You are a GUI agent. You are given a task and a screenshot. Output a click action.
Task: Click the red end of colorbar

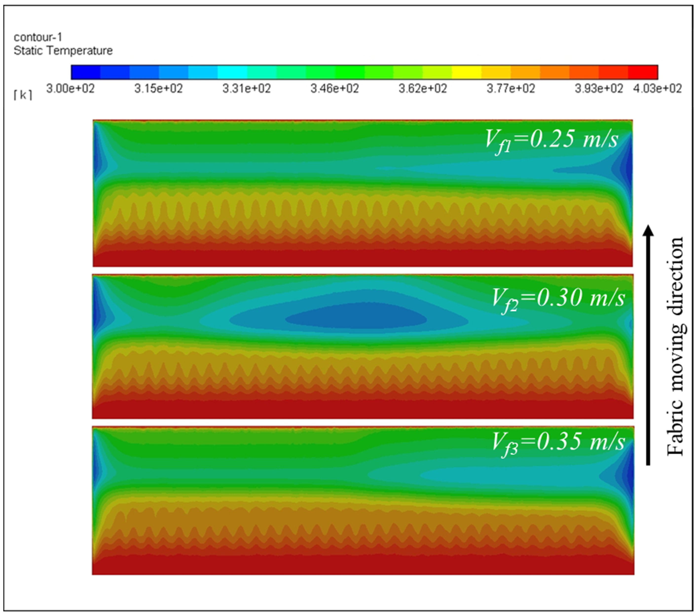[643, 72]
